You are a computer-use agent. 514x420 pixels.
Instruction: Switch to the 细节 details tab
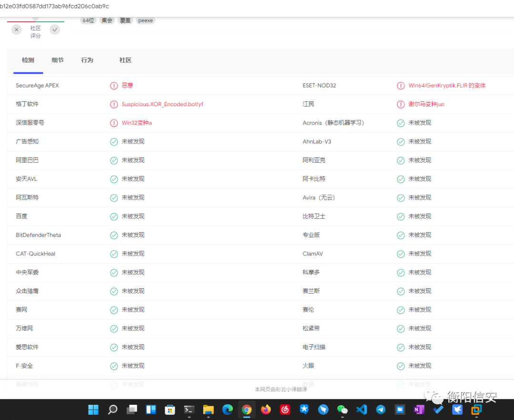[58, 60]
